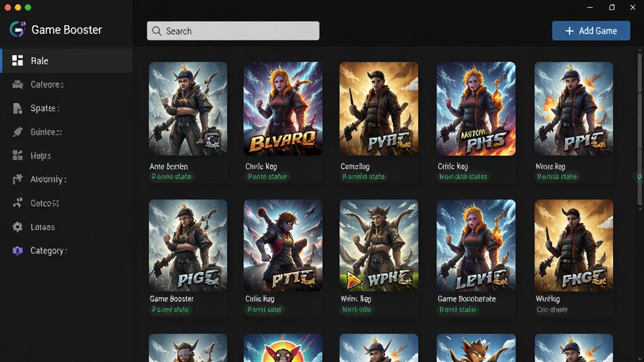This screenshot has width=644, height=362.
Task: Open the Ame bemlen game cover
Action: tap(187, 109)
